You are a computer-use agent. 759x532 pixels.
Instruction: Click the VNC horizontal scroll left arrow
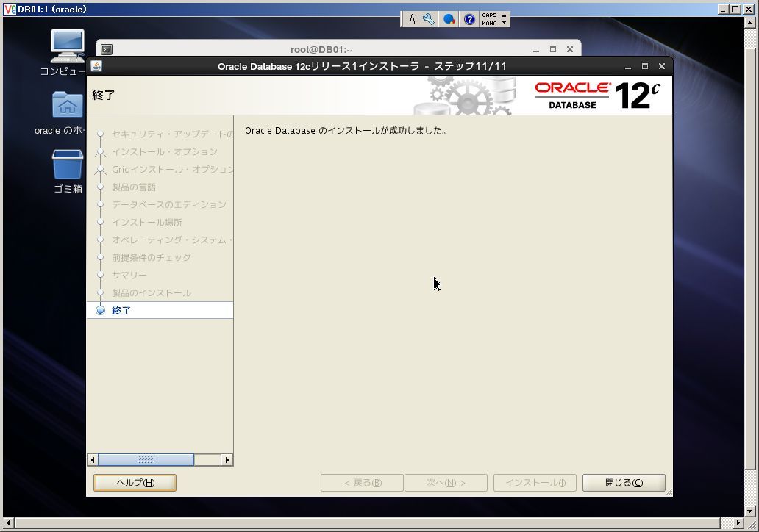point(8,522)
